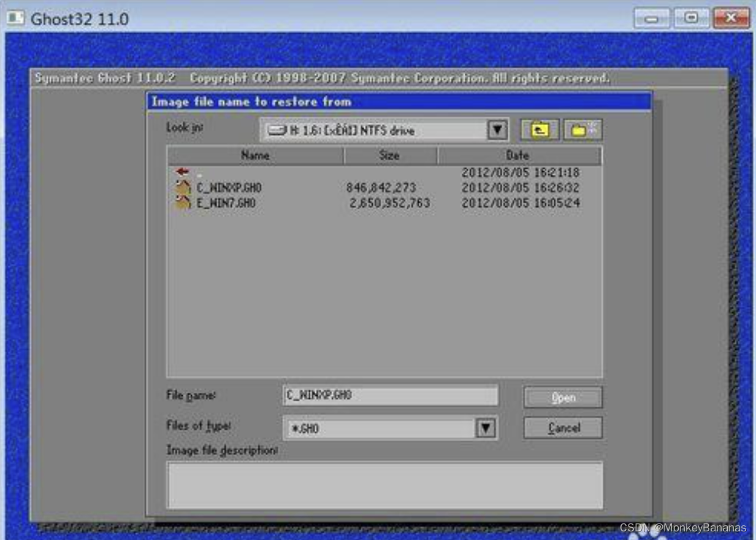
Task: Sort by the Date column header
Action: pyautogui.click(x=519, y=155)
